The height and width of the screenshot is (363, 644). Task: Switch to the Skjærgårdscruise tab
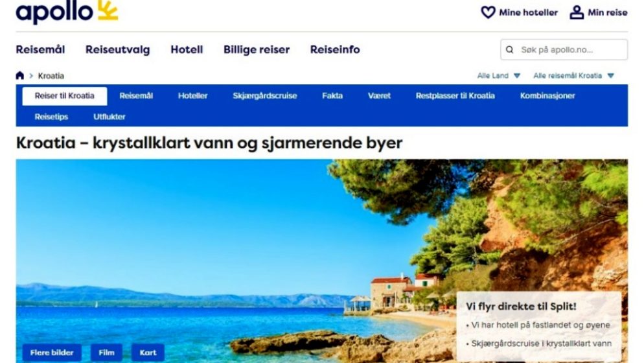[x=264, y=96]
